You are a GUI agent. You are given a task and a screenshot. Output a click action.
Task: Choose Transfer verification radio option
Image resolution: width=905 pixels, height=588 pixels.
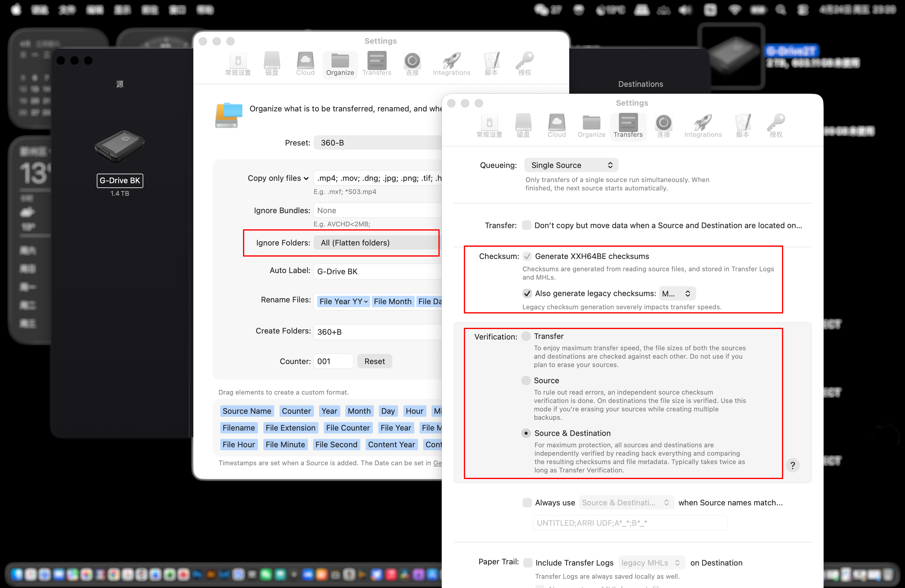coord(526,336)
